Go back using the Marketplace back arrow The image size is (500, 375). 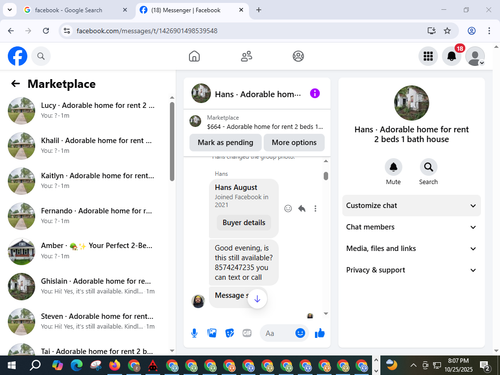(x=16, y=84)
